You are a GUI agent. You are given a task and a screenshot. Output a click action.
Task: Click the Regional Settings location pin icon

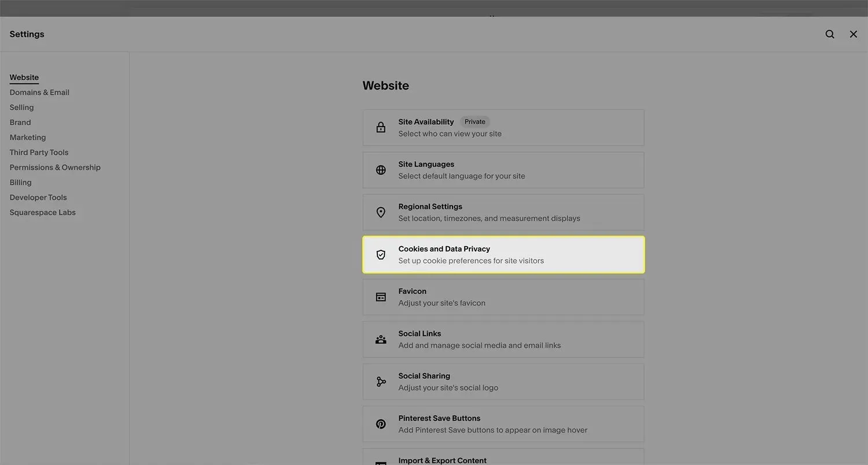pos(381,212)
